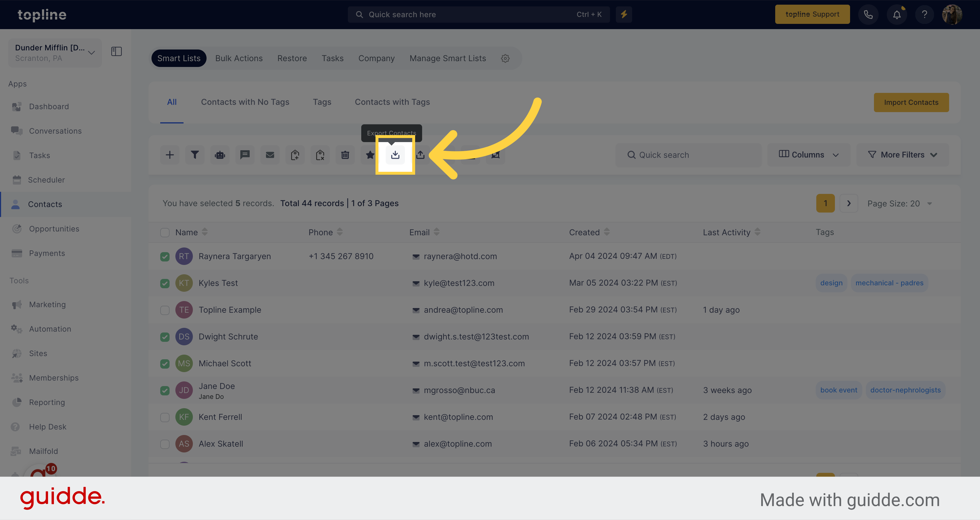
Task: Check the Topline Example checkbox
Action: click(165, 310)
